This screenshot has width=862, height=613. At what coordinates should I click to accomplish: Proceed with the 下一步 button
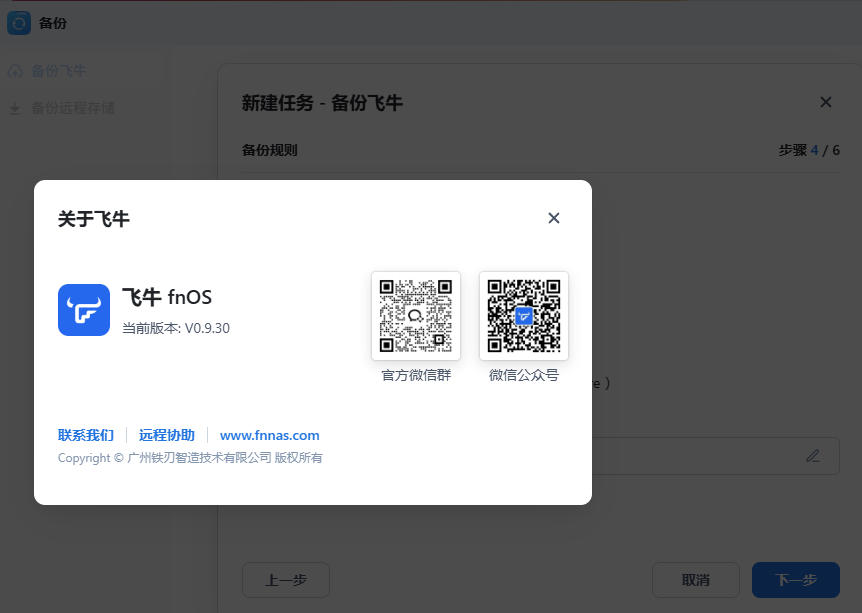tap(795, 580)
